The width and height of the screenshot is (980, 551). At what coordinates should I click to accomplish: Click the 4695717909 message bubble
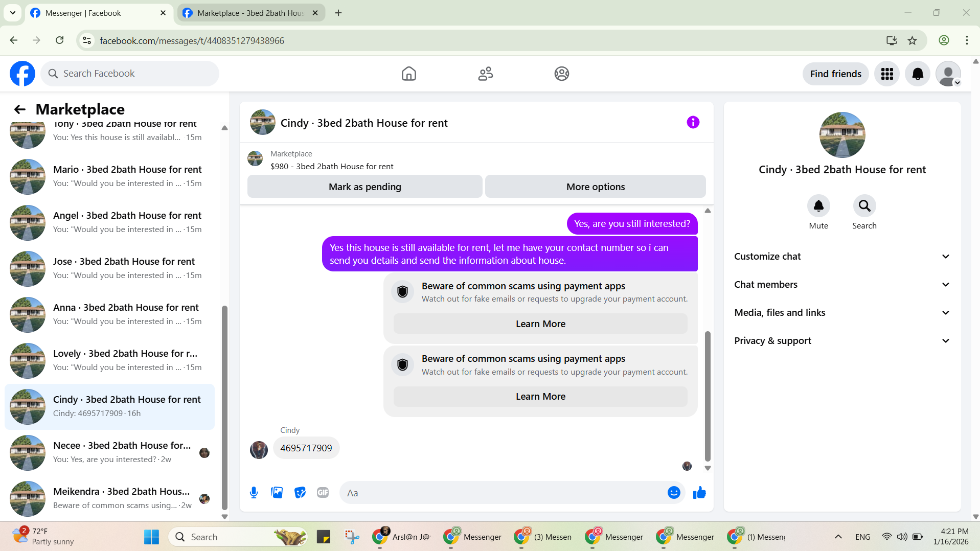(x=306, y=448)
